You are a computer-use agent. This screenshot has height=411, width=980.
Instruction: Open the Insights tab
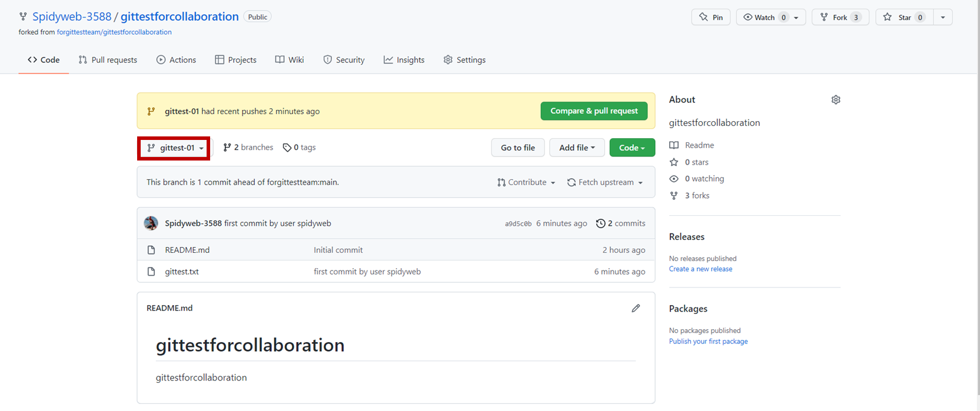404,60
